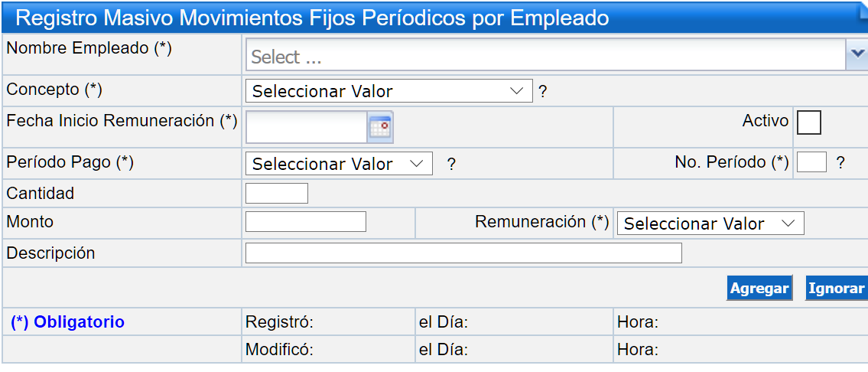Open the Remuneración dropdown

click(710, 224)
